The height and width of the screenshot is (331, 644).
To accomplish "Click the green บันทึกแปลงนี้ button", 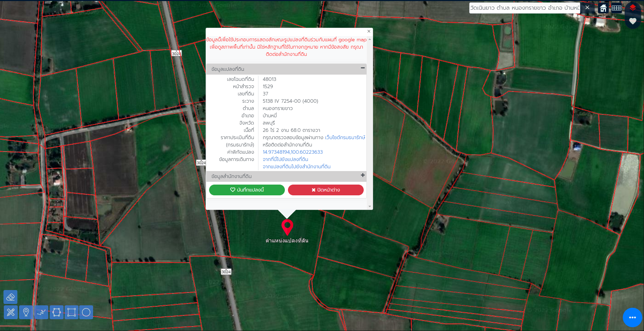I will [247, 190].
